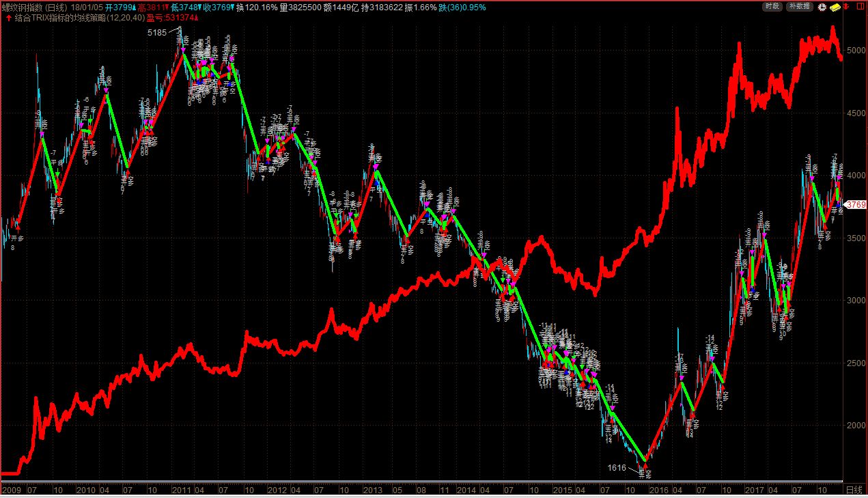This screenshot has height=498, width=868.
Task: Open the 时段 time period selector
Action: (772, 6)
